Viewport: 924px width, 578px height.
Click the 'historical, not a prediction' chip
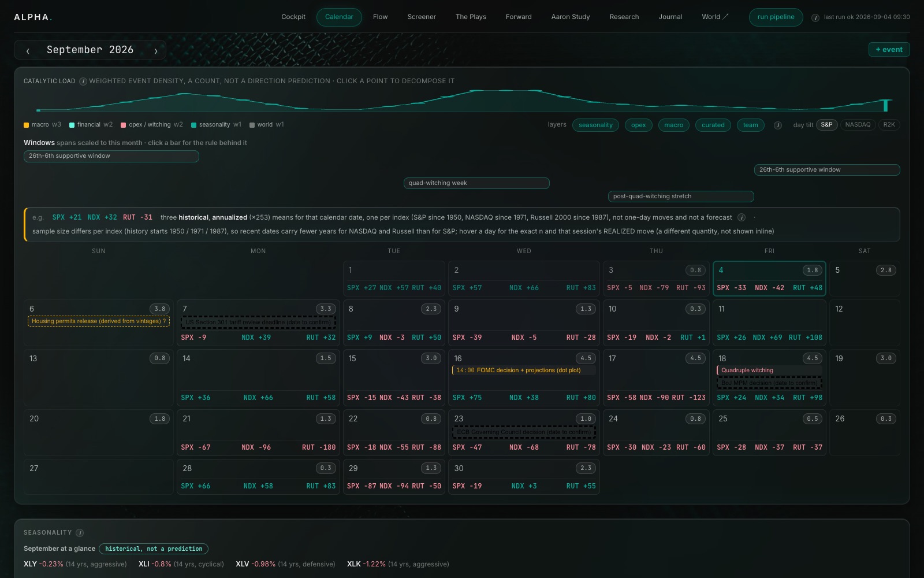tap(154, 549)
